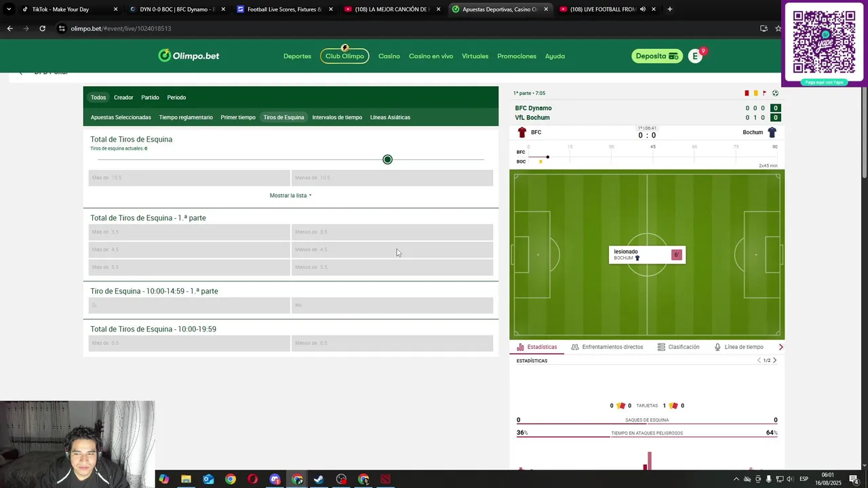Select the Todos filter tab
This screenshot has height=488, width=868.
(98, 98)
